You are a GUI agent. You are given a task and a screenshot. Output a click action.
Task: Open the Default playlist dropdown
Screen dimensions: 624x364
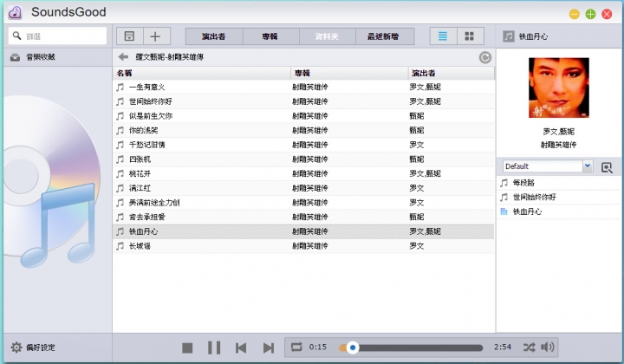coord(548,166)
